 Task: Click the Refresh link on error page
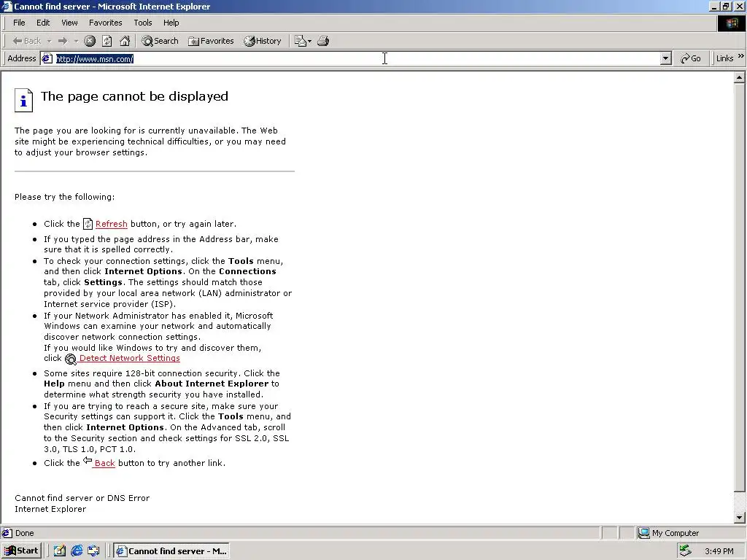[x=111, y=224]
